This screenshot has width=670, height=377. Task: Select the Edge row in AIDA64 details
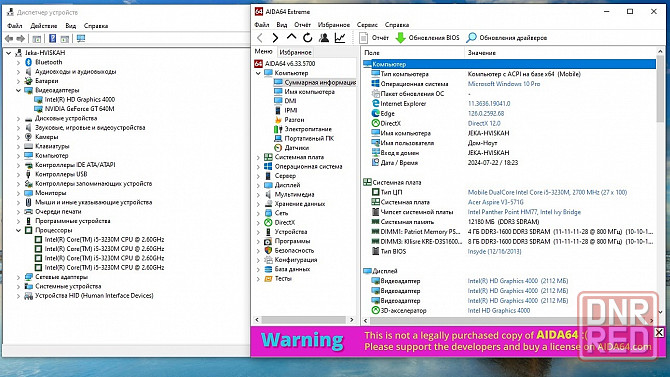(509, 113)
